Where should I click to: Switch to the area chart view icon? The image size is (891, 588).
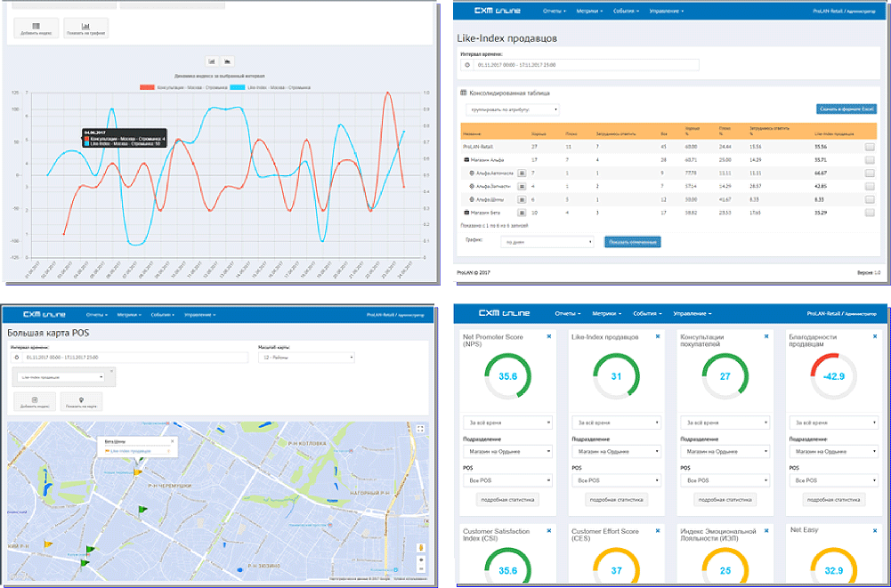tap(228, 61)
